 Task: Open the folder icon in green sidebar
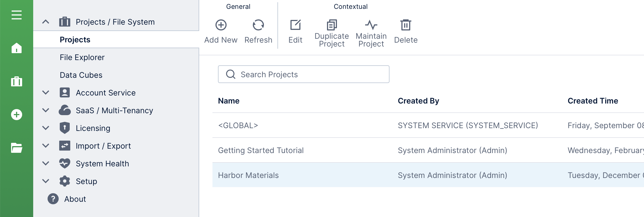[x=17, y=148]
